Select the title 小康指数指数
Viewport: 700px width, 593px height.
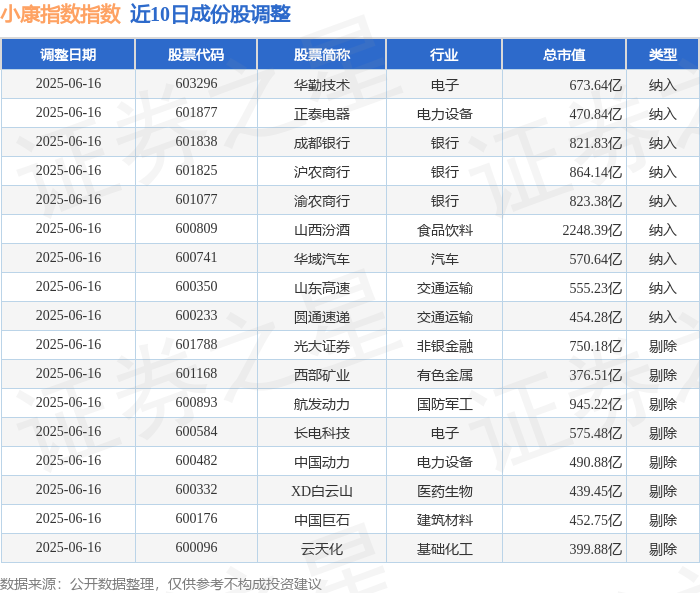click(x=61, y=14)
